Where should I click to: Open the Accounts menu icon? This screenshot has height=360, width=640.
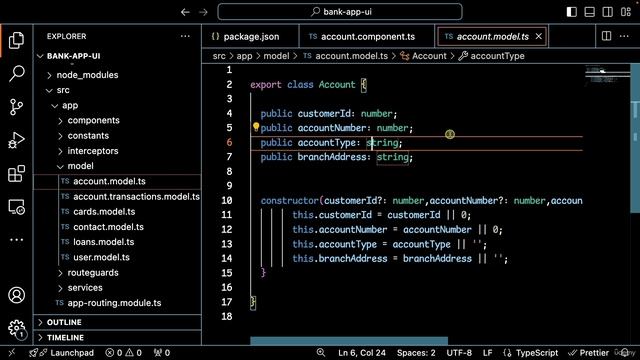point(16,295)
